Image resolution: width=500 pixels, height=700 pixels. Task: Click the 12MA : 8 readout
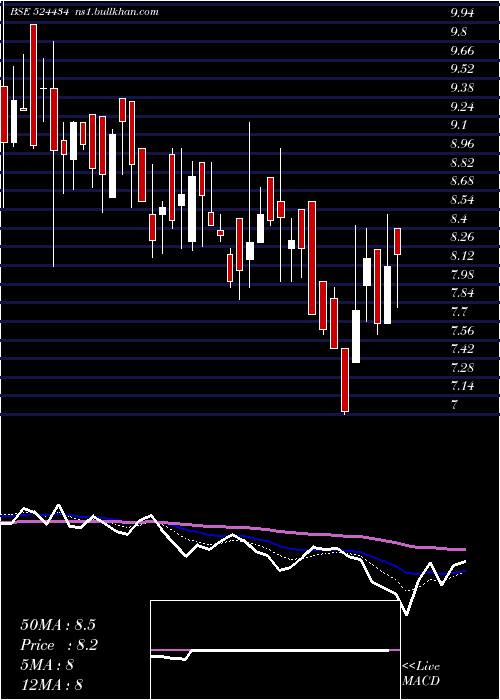[x=52, y=684]
